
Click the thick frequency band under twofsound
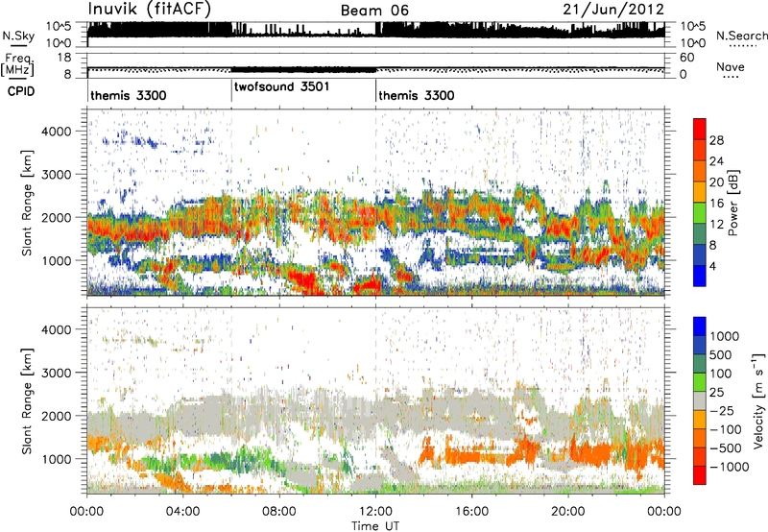303,69
